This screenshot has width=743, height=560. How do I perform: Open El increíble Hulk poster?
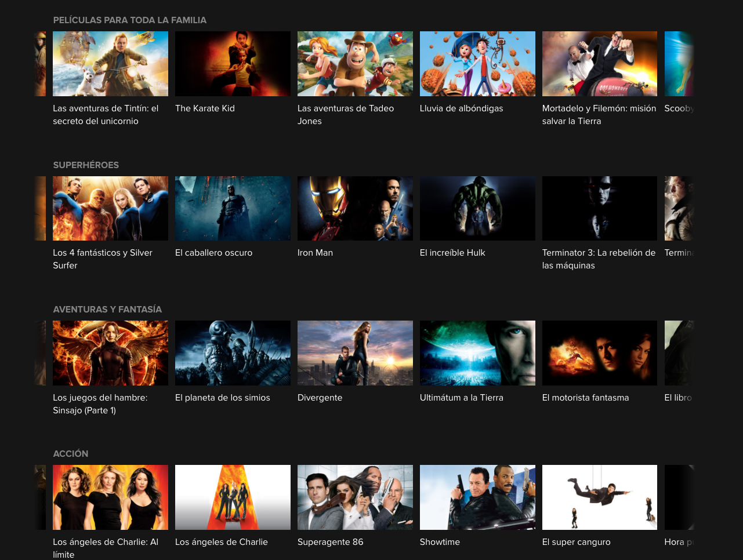(477, 208)
